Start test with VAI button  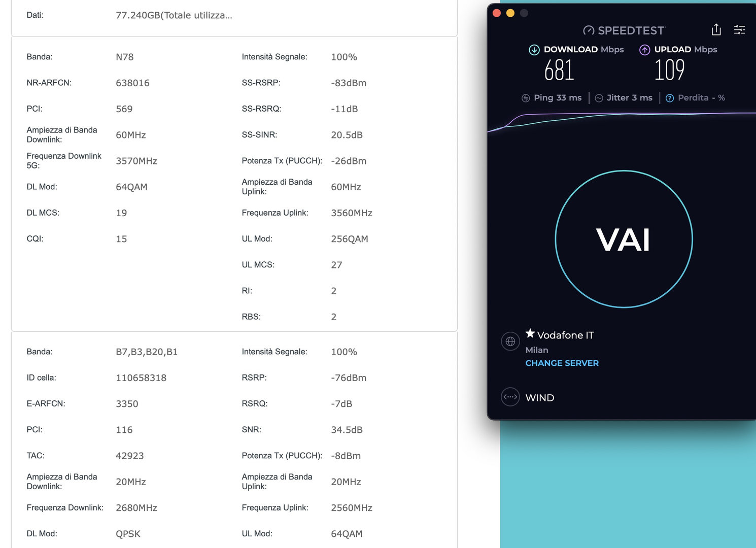624,239
